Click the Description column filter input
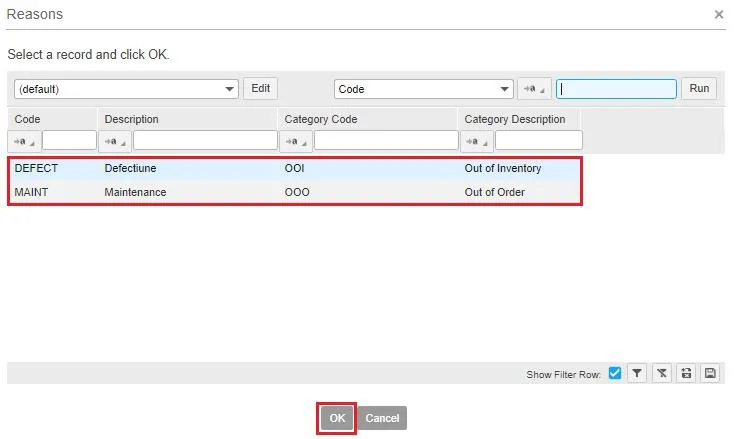This screenshot has width=735, height=439. (205, 141)
